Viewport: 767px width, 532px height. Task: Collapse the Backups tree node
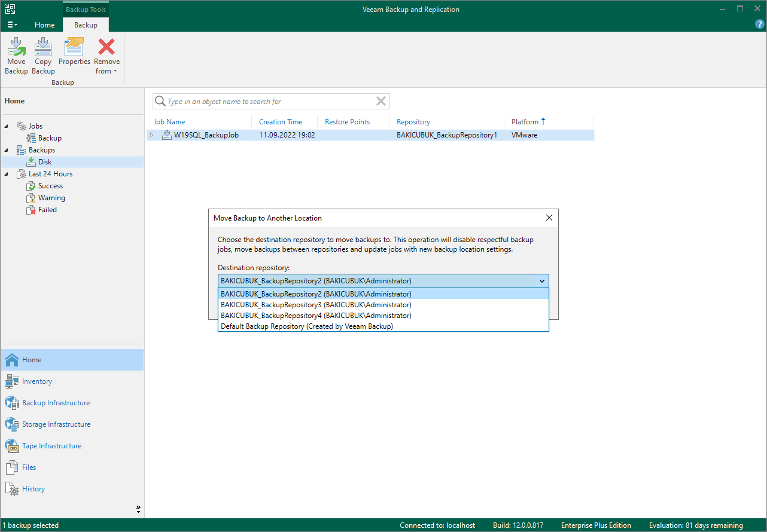(x=7, y=150)
